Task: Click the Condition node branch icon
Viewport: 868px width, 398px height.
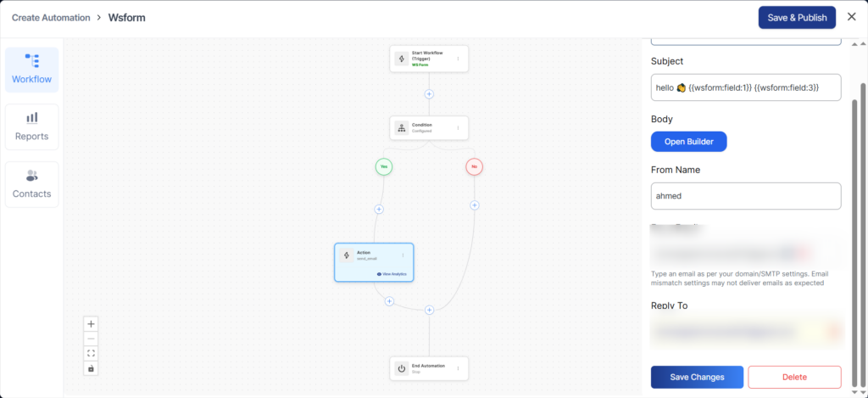Action: coord(402,128)
